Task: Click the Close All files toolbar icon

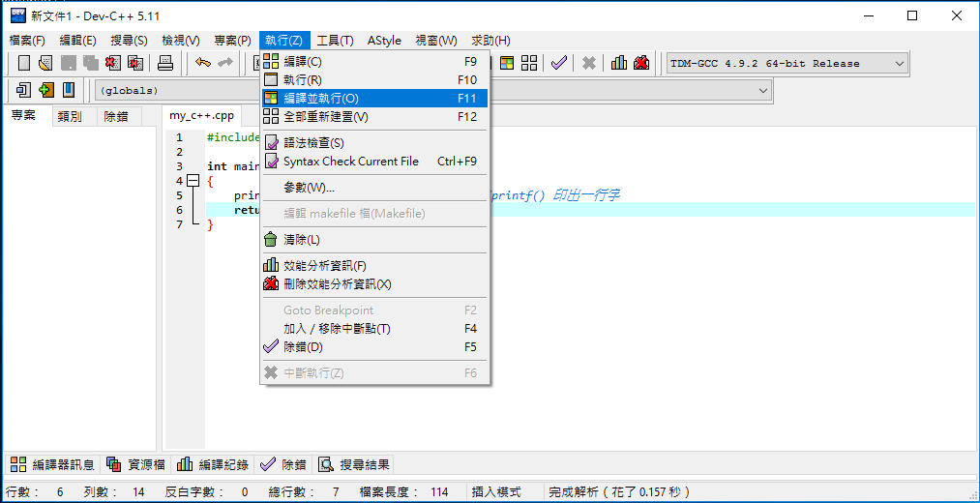Action: pos(135,63)
